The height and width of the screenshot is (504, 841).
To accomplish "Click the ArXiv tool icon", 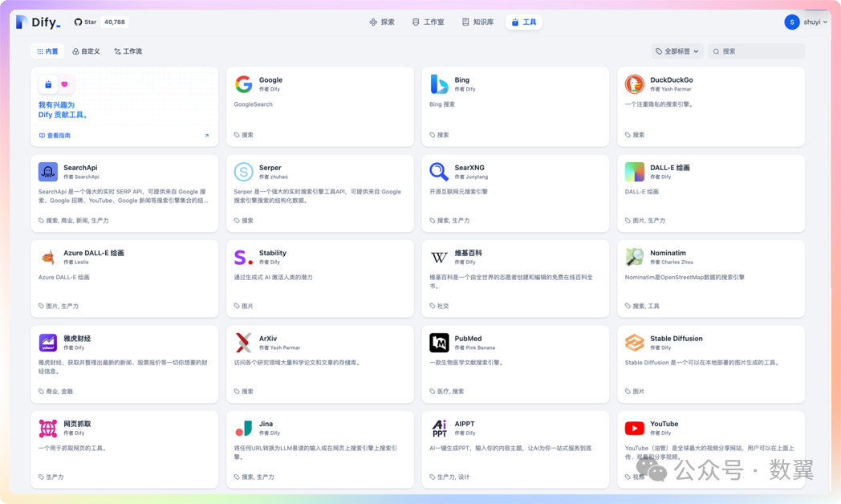I will pos(243,343).
